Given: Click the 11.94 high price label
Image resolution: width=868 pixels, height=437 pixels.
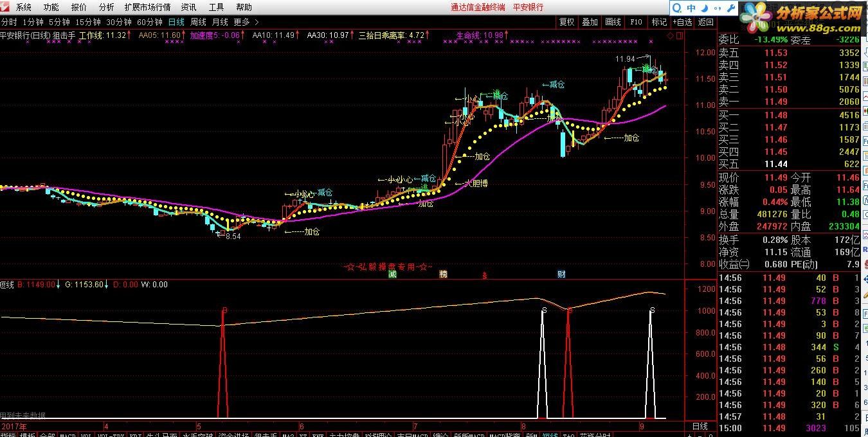Looking at the screenshot, I should (625, 59).
